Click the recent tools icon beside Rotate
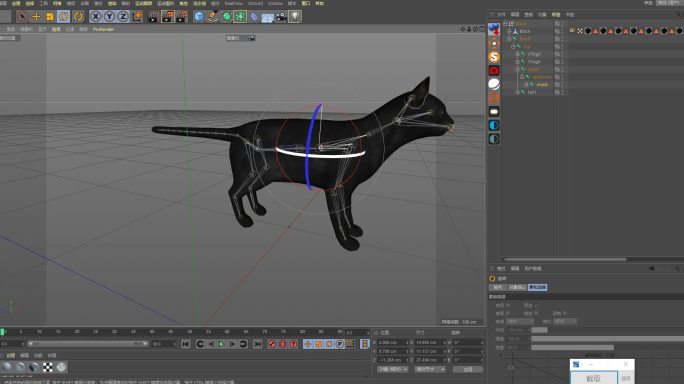 [78, 17]
